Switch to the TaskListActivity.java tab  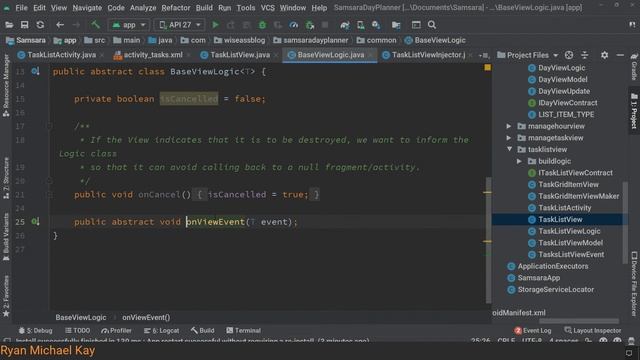pos(61,55)
